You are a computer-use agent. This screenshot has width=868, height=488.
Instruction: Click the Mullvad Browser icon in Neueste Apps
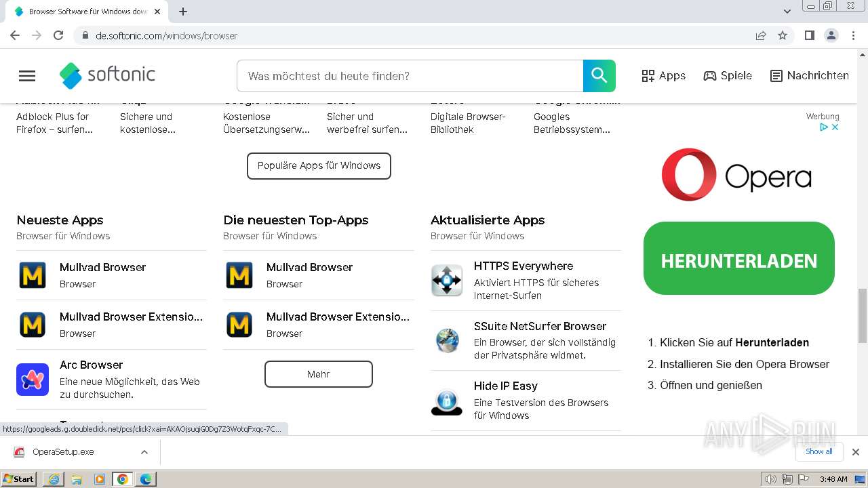click(x=33, y=275)
